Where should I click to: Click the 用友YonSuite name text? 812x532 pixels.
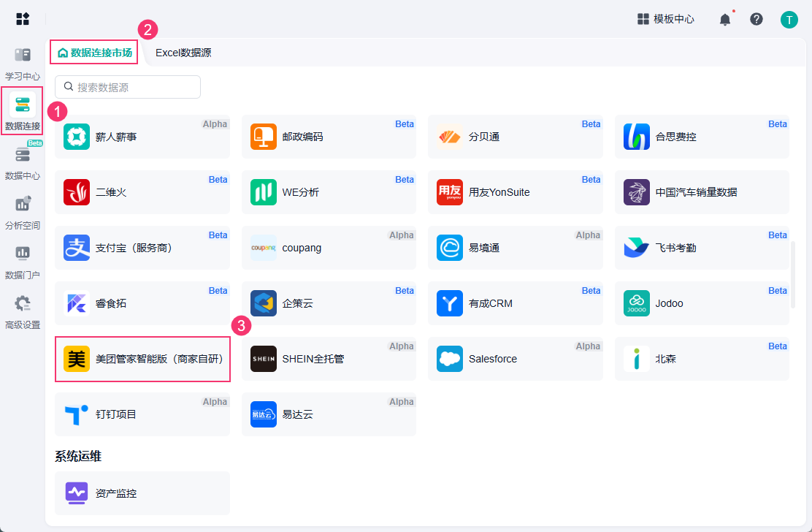click(x=499, y=192)
